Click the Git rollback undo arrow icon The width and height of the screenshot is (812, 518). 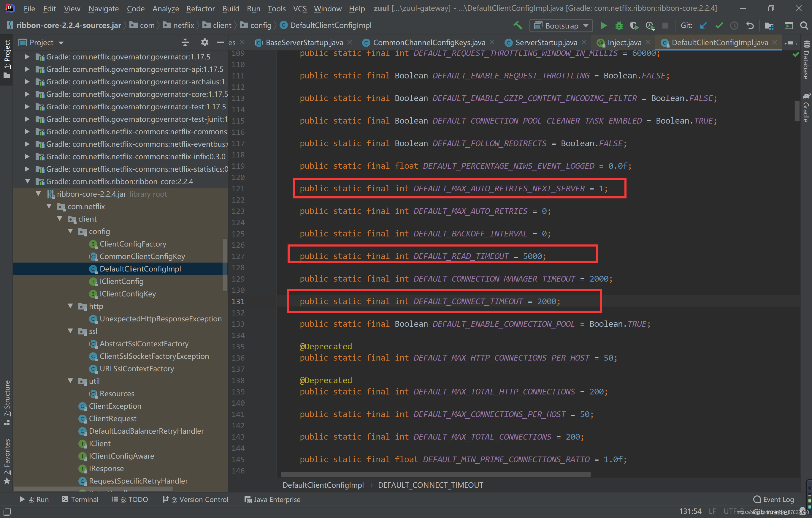pos(750,26)
